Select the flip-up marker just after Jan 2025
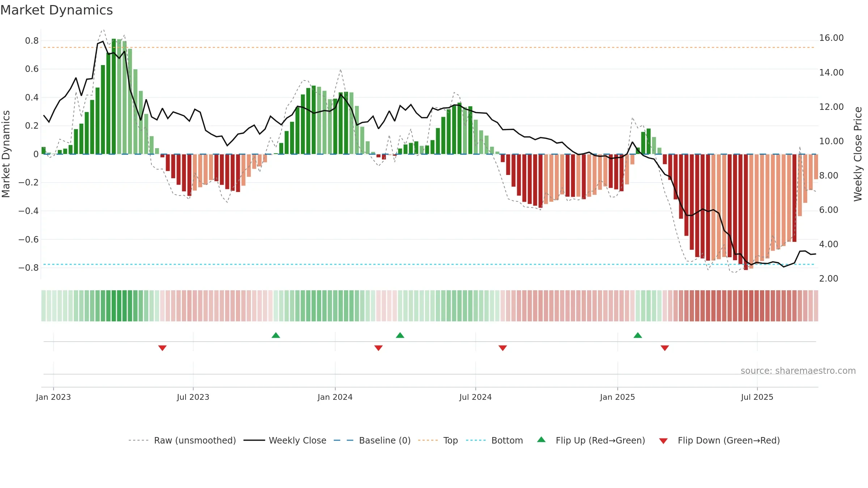Screen dimensions: 868x488 (638, 335)
